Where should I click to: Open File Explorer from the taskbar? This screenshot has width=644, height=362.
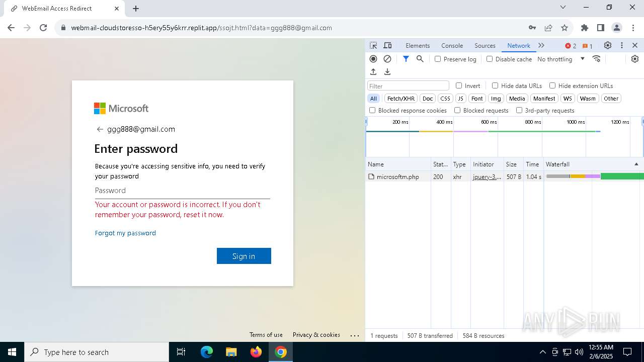tap(231, 352)
